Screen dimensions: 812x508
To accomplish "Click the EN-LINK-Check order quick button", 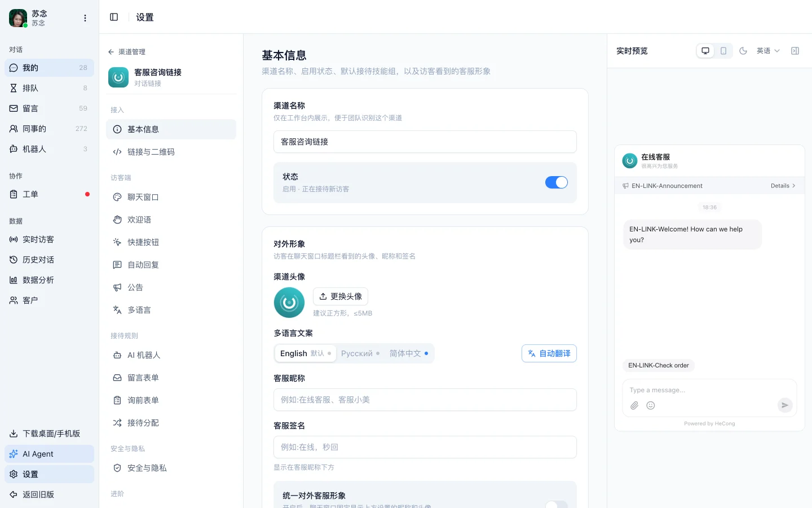I will [x=659, y=365].
